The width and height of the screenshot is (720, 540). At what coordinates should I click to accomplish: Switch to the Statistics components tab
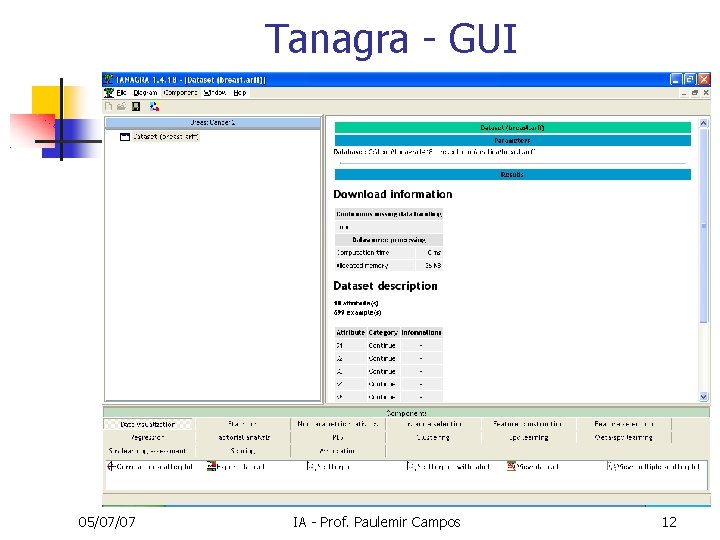click(242, 424)
